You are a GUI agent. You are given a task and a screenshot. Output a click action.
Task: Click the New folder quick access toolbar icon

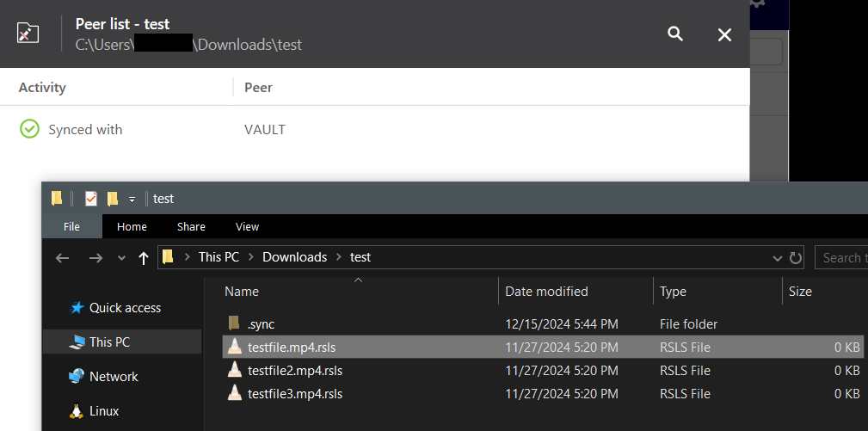[113, 198]
